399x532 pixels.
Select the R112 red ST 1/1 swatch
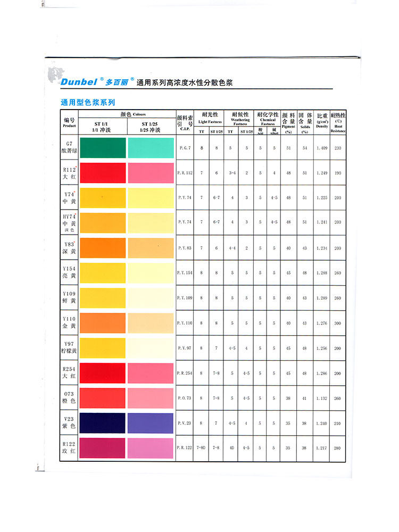103,173
